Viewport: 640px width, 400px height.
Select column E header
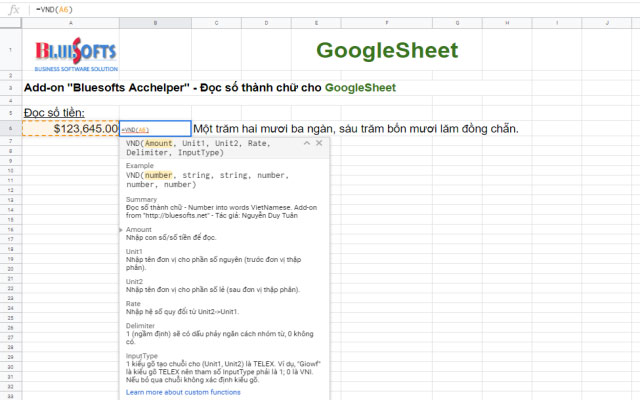(316, 23)
